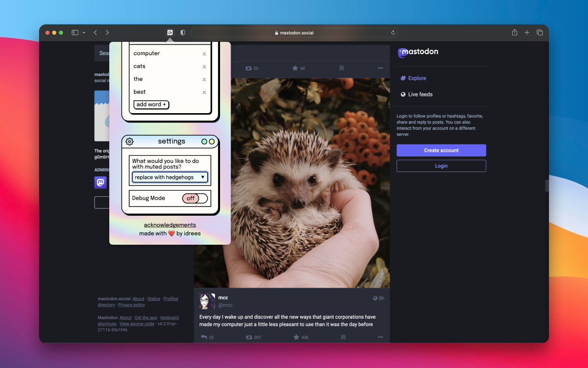Open Get the app link
Viewport: 588px width, 368px height.
pyautogui.click(x=146, y=318)
